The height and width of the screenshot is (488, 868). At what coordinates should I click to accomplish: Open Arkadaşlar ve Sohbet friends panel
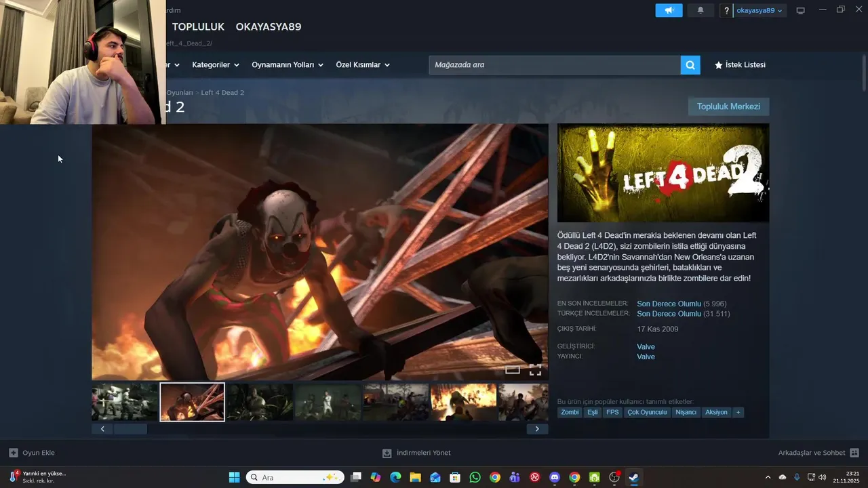point(818,453)
